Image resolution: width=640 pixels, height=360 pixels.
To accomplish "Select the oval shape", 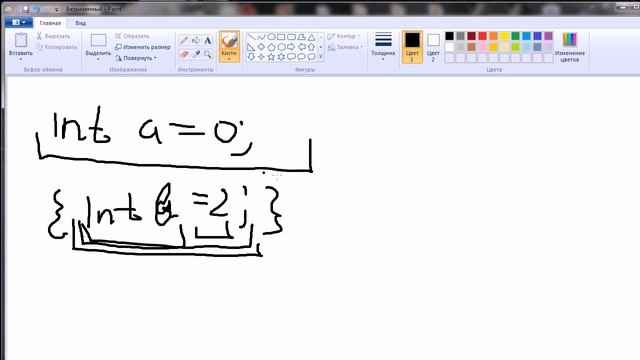I will [271, 37].
